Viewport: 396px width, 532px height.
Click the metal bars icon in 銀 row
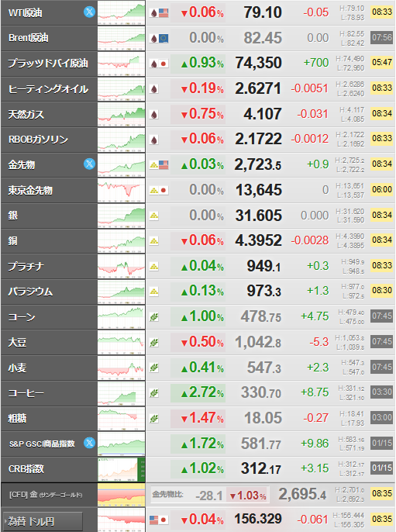[x=154, y=216]
